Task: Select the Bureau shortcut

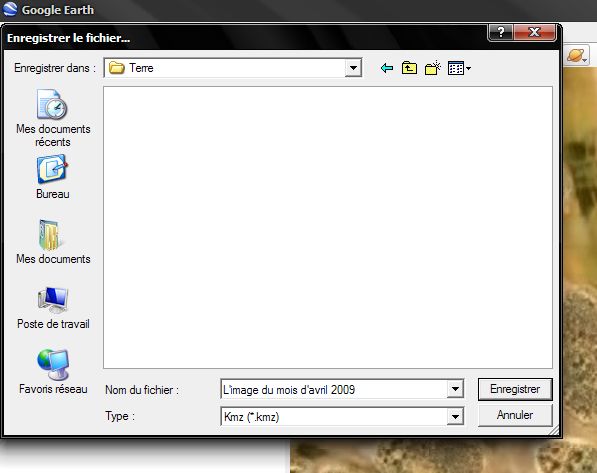Action: [53, 177]
